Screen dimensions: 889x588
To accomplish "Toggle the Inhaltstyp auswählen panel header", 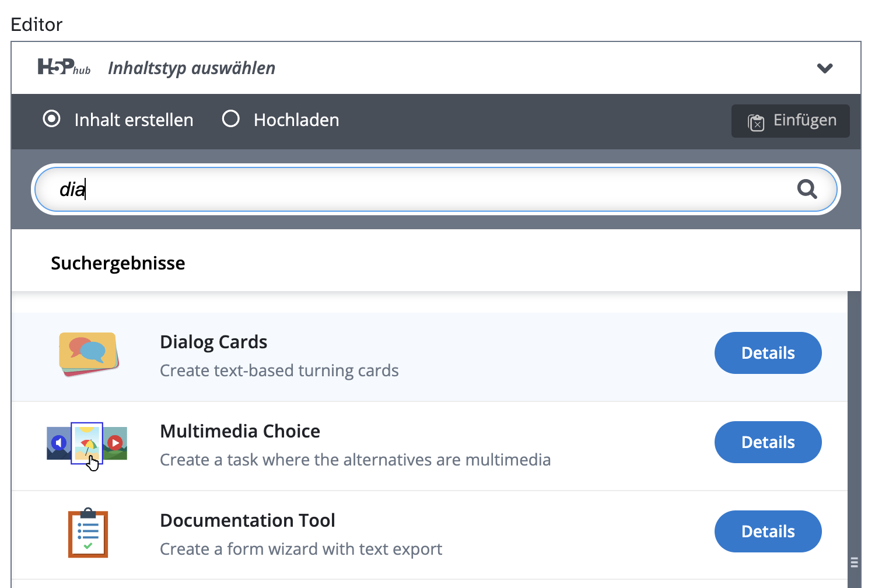I will coord(191,68).
